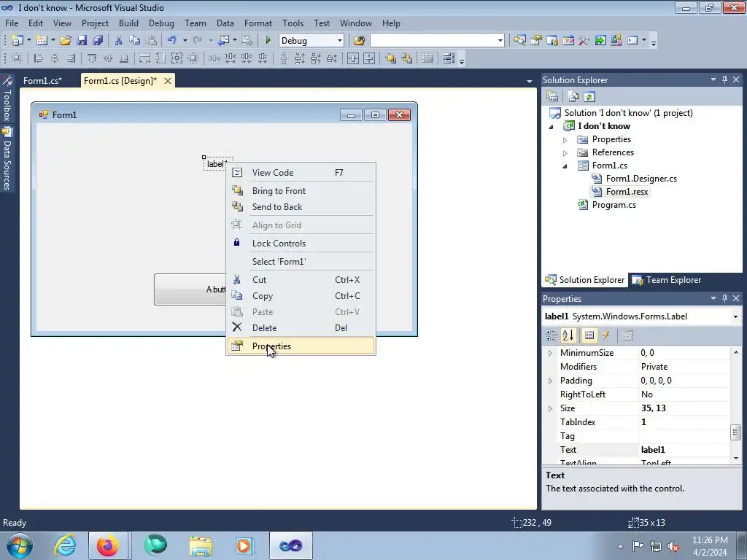Image resolution: width=747 pixels, height=560 pixels.
Task: Click the taskbar volume icon
Action: pos(673,546)
